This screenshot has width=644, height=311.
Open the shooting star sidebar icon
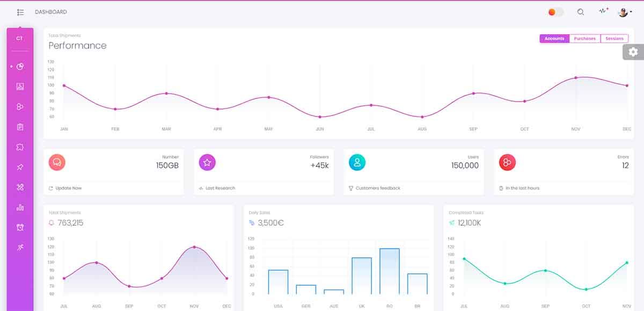[x=20, y=248]
